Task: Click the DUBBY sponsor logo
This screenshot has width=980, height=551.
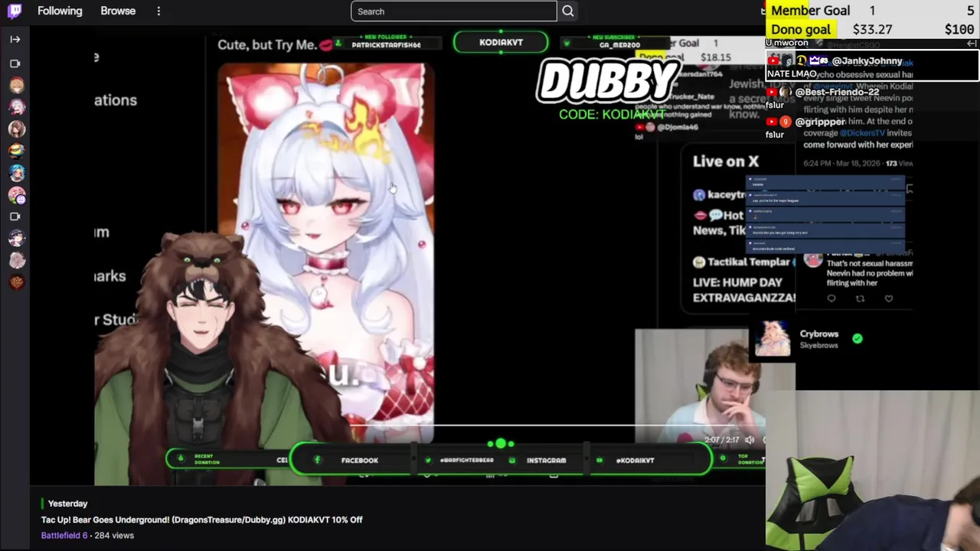Action: (608, 80)
